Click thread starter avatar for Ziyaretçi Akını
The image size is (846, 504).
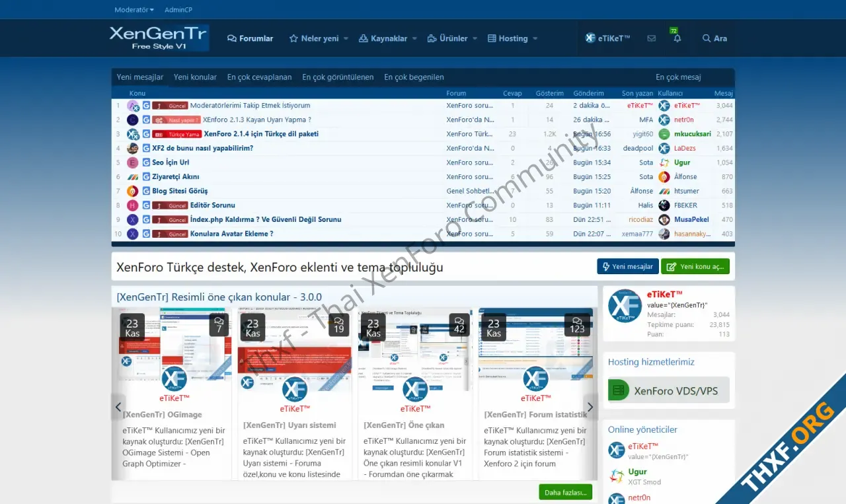[133, 177]
